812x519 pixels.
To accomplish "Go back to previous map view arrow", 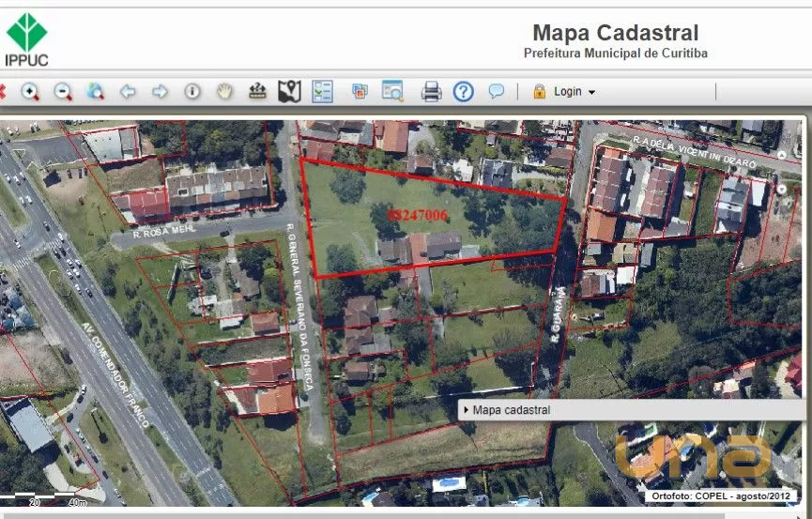I will point(128,91).
